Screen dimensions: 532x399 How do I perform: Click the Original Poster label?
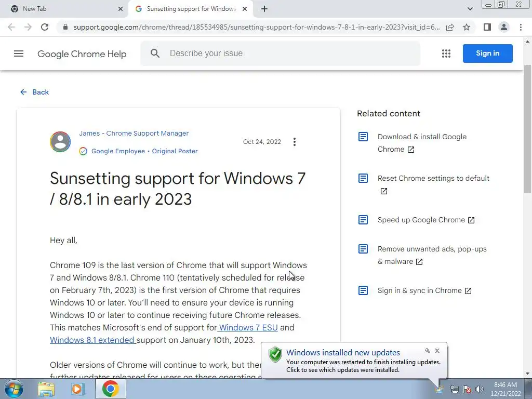pos(175,151)
